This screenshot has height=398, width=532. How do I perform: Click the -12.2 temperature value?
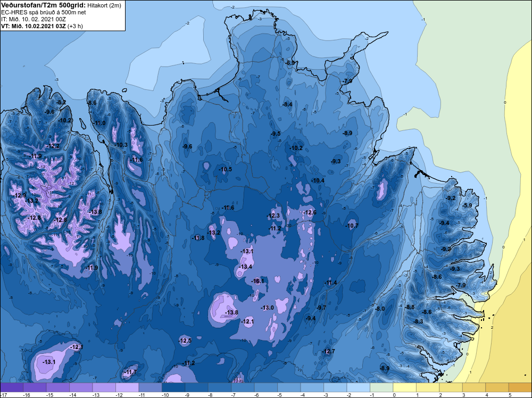click(53, 146)
